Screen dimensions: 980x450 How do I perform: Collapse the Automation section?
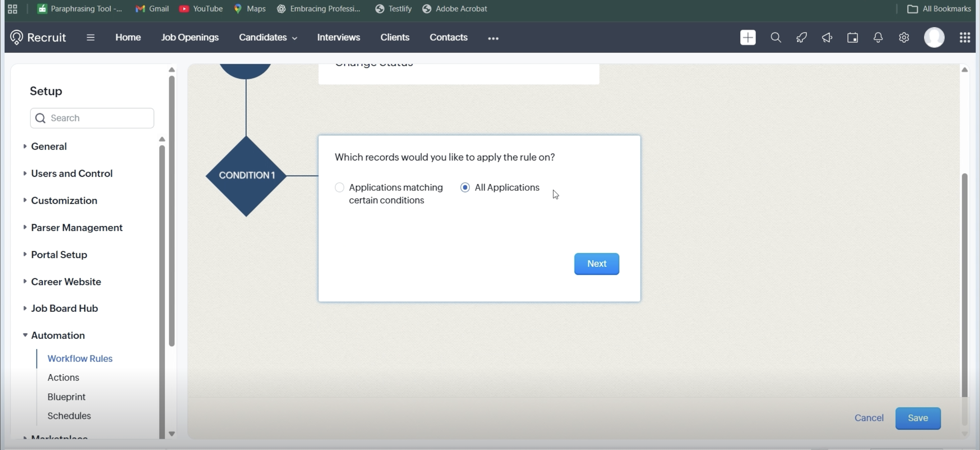(57, 335)
